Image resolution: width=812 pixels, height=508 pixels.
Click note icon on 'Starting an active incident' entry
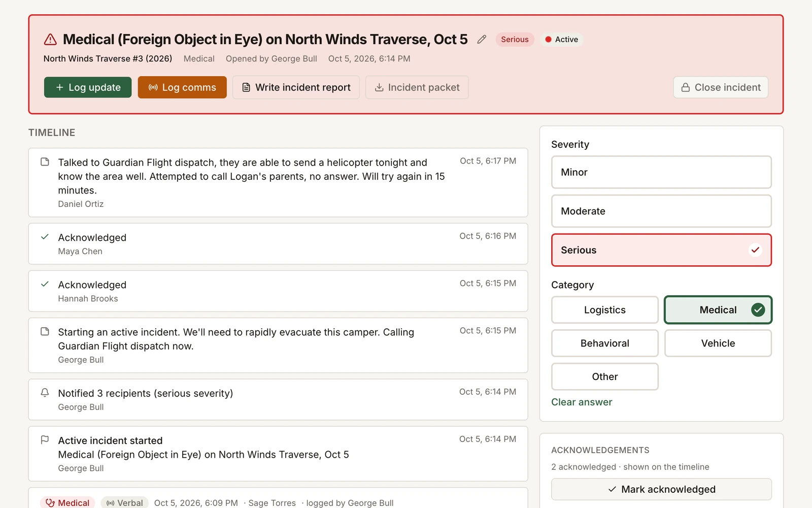45,331
